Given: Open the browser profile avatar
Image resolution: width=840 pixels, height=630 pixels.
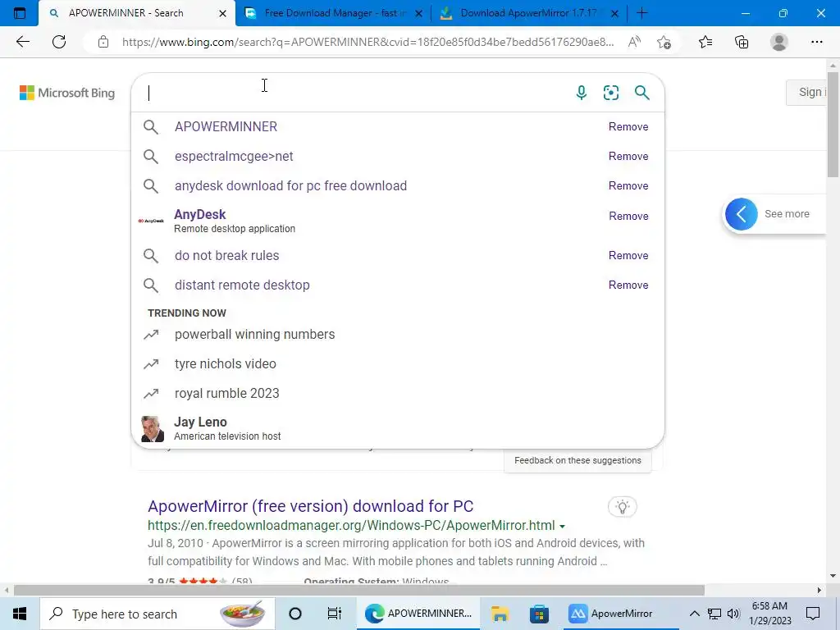Looking at the screenshot, I should tap(779, 42).
